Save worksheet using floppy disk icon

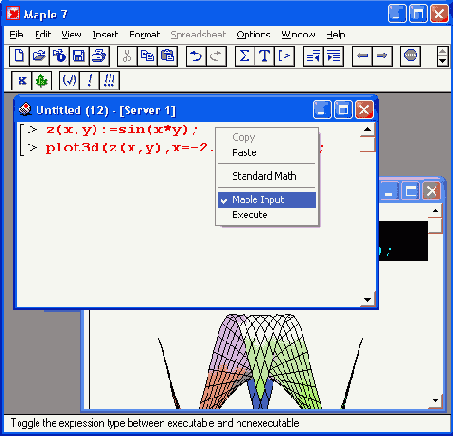pyautogui.click(x=79, y=56)
